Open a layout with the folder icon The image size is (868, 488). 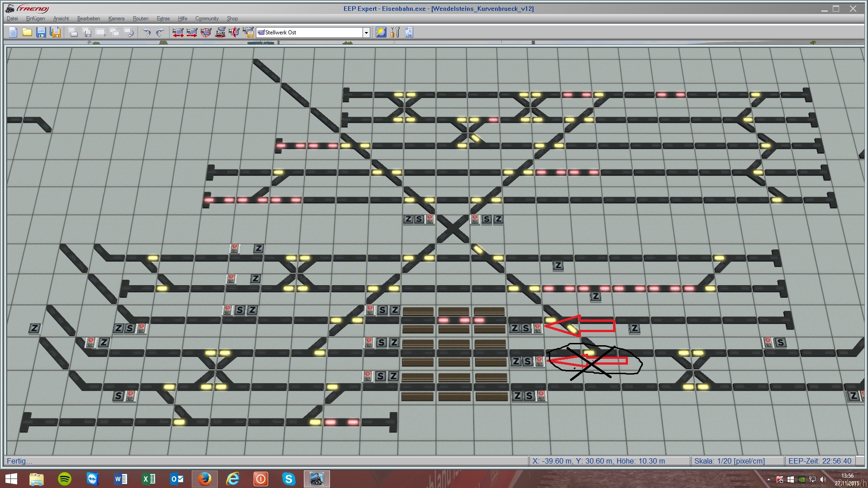pyautogui.click(x=27, y=32)
